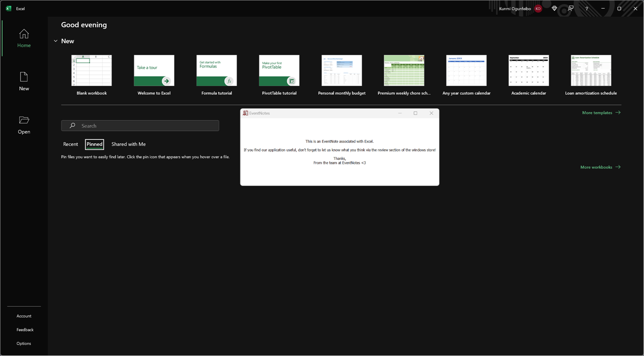The width and height of the screenshot is (644, 356).
Task: Open the Shared with Me tab
Action: pos(128,144)
